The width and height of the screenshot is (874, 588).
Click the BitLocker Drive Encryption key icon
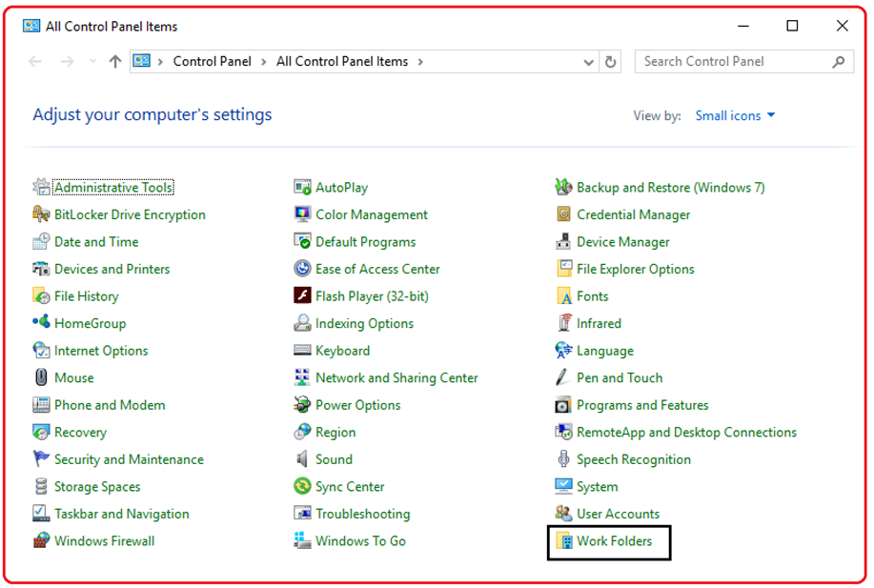(x=41, y=214)
